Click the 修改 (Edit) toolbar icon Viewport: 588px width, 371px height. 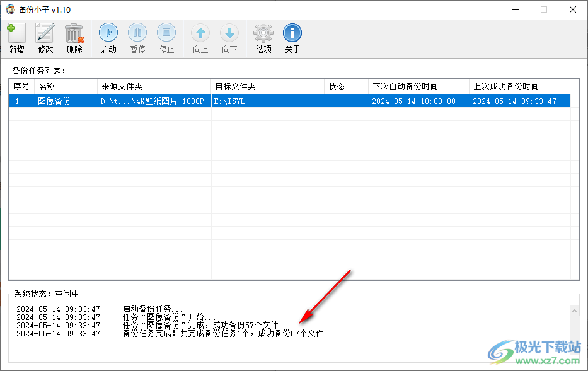coord(45,33)
